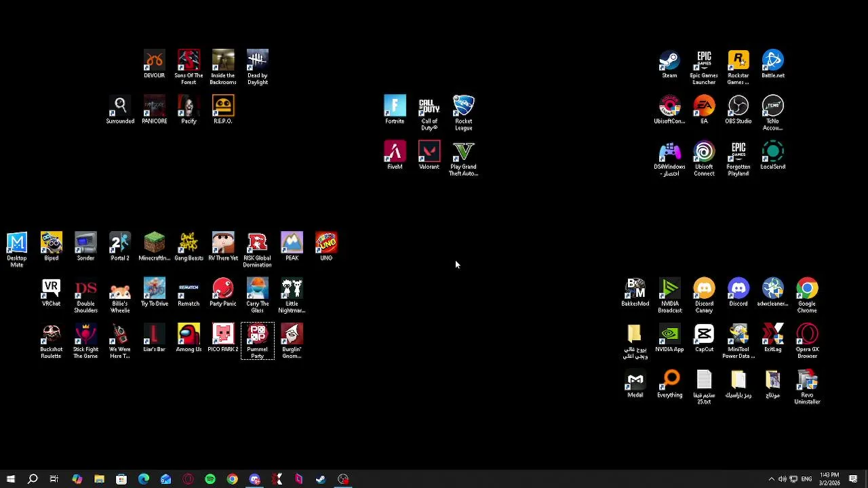Open File Explorer from the taskbar

(99, 479)
